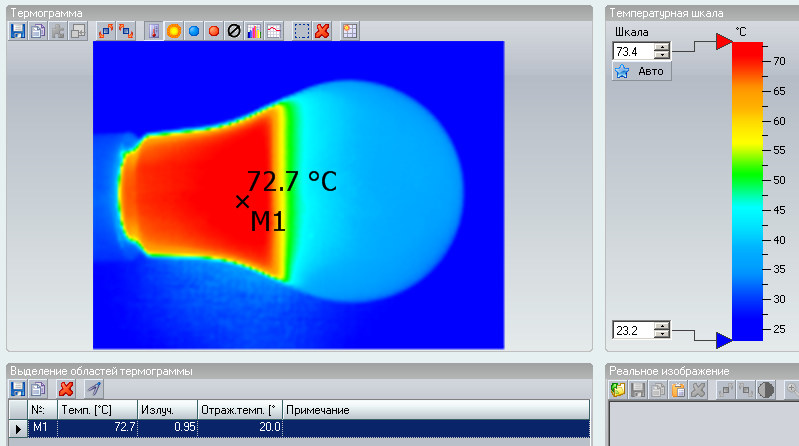Select the red circle hot-spot tool
Screen dimensions: 799x446
coord(214,31)
